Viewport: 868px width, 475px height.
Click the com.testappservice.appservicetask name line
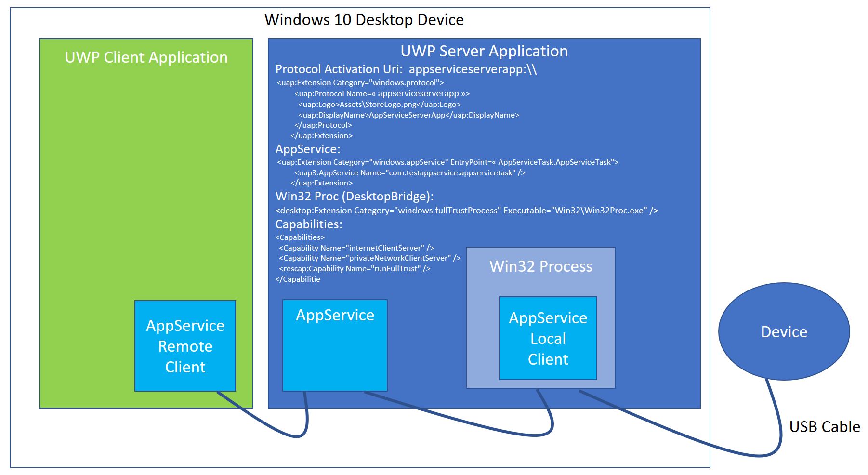click(410, 172)
